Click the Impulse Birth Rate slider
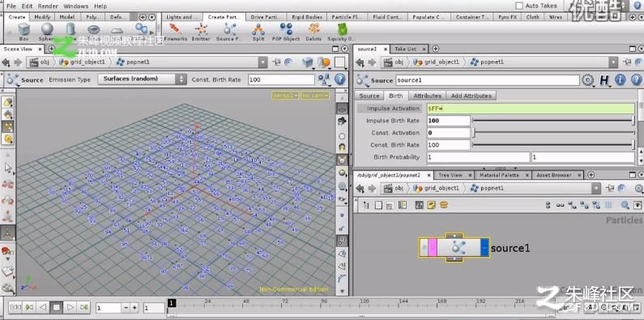Screen dimensions: 644x320 (553, 121)
